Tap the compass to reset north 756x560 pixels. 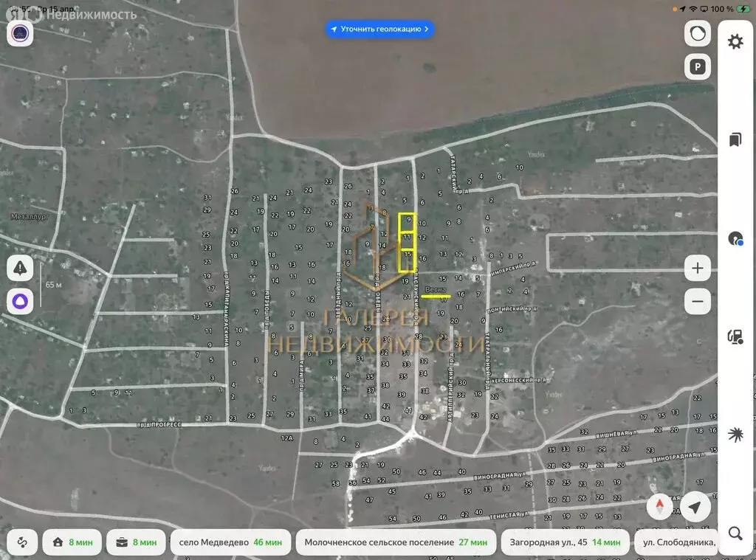pos(659,507)
